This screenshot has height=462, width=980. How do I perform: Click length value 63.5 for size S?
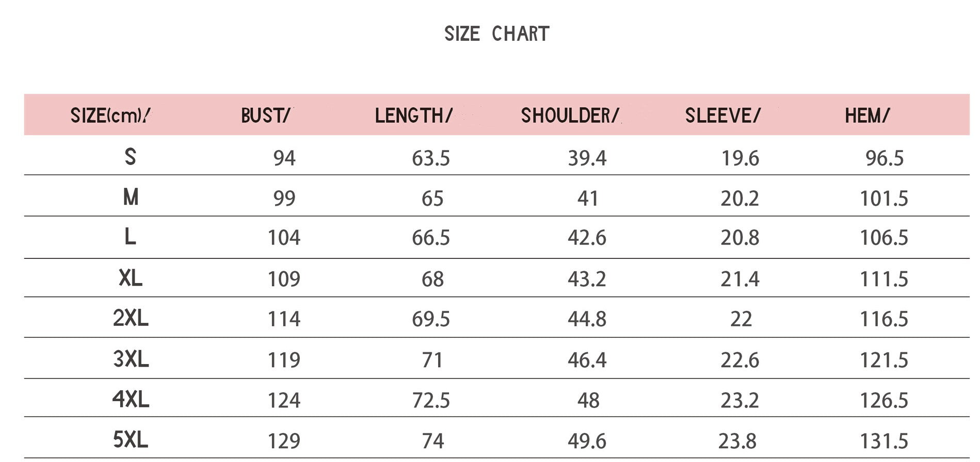point(431,158)
